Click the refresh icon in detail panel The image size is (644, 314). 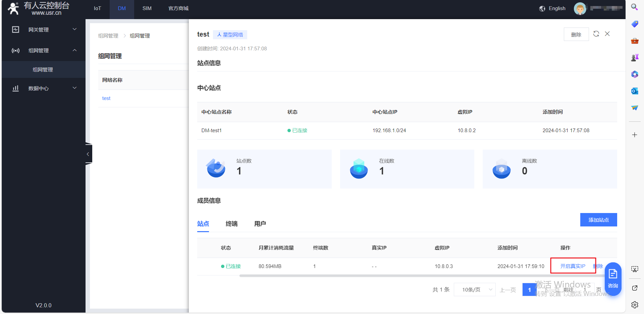[596, 34]
